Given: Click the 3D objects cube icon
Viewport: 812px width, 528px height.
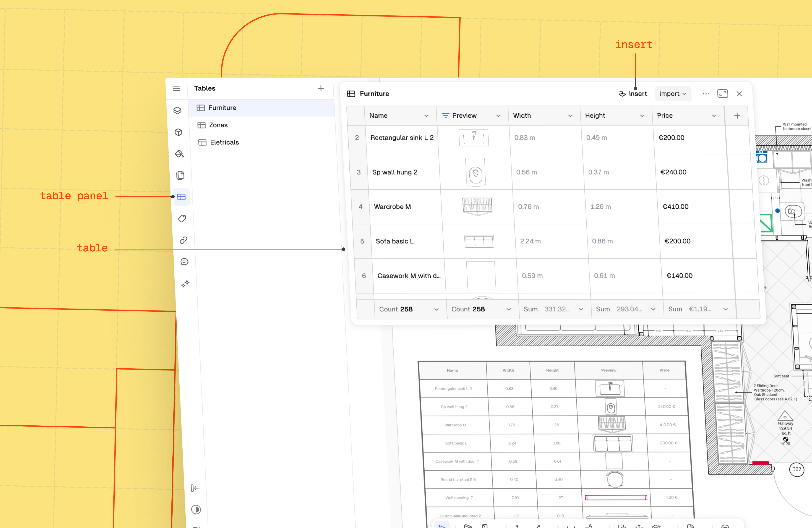Looking at the screenshot, I should pyautogui.click(x=178, y=132).
